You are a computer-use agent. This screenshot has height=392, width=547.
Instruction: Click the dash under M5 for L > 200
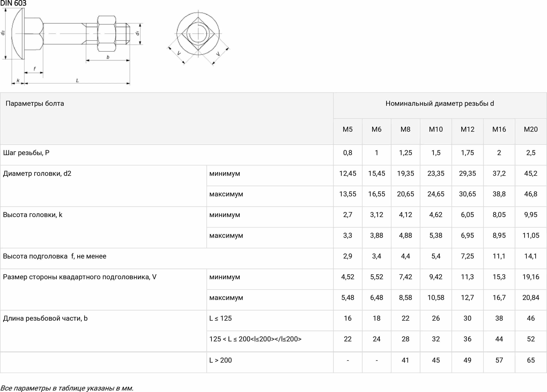(348, 360)
